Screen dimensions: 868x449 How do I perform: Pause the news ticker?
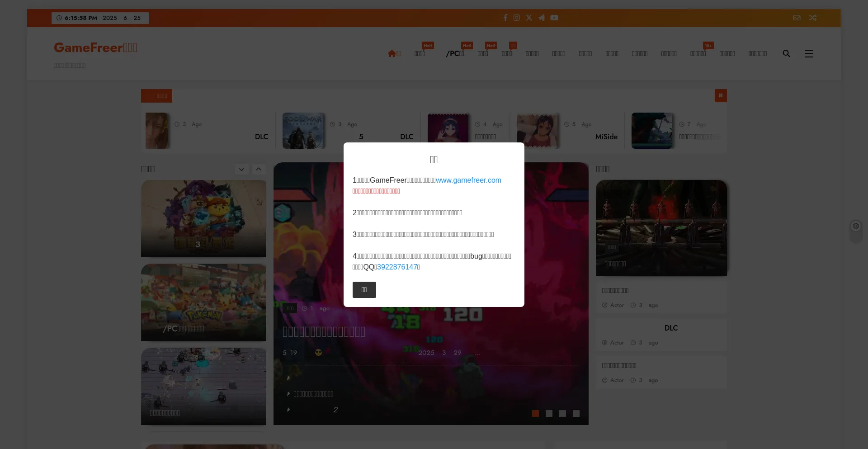click(721, 95)
